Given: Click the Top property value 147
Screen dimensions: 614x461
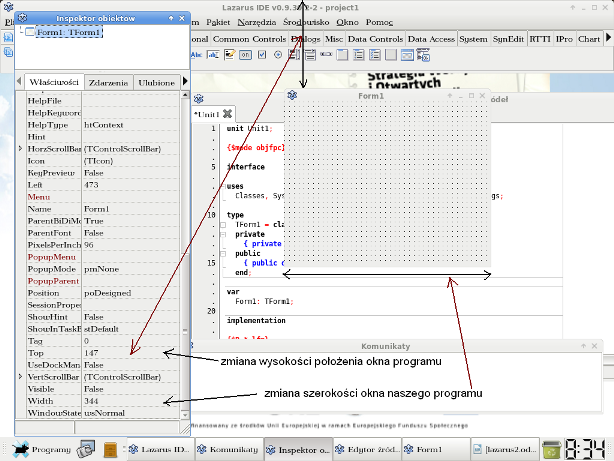Looking at the screenshot, I should point(131,353).
